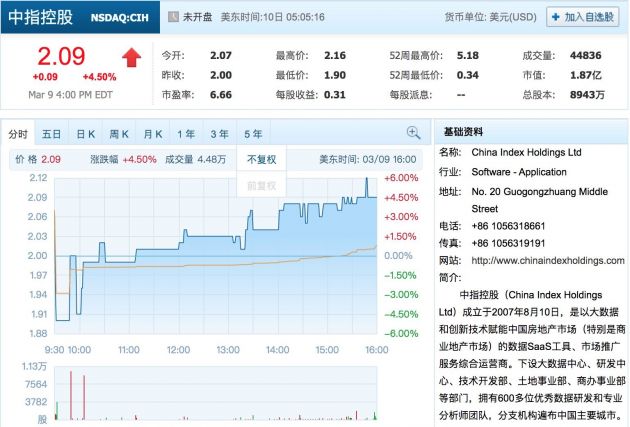Click the 市盈率 value 6.66
The width and height of the screenshot is (630, 427).
221,95
